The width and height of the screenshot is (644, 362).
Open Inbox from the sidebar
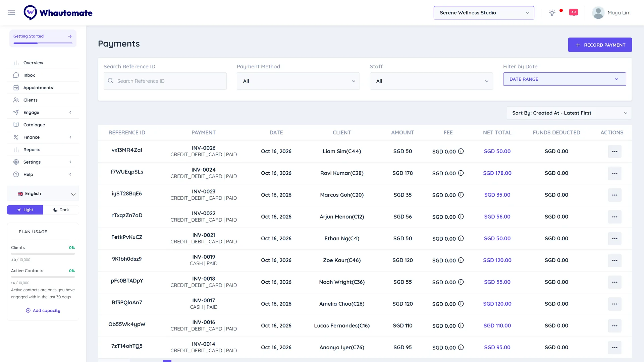[43, 75]
